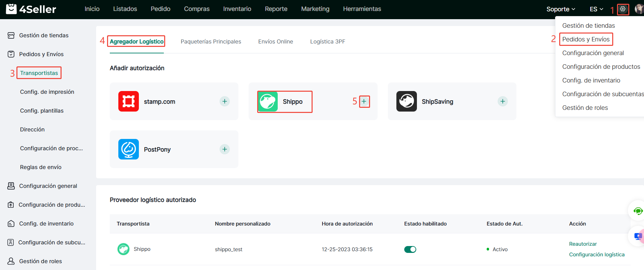Expand the Soporte dropdown

click(x=561, y=9)
